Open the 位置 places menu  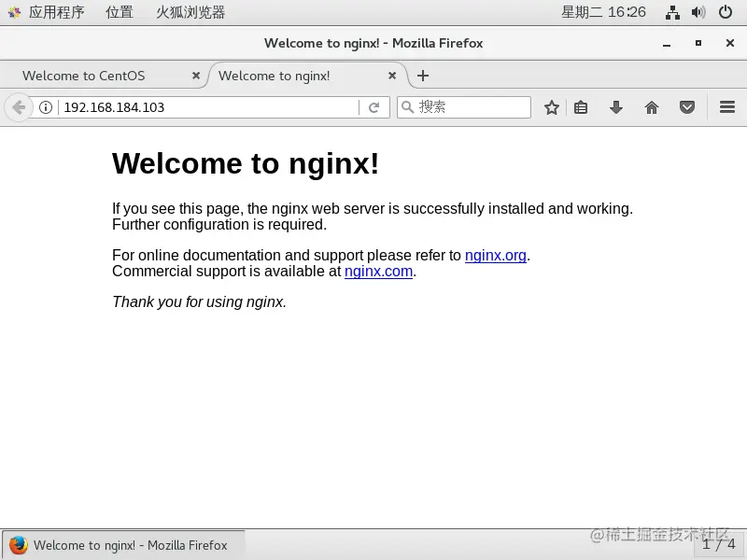point(120,12)
